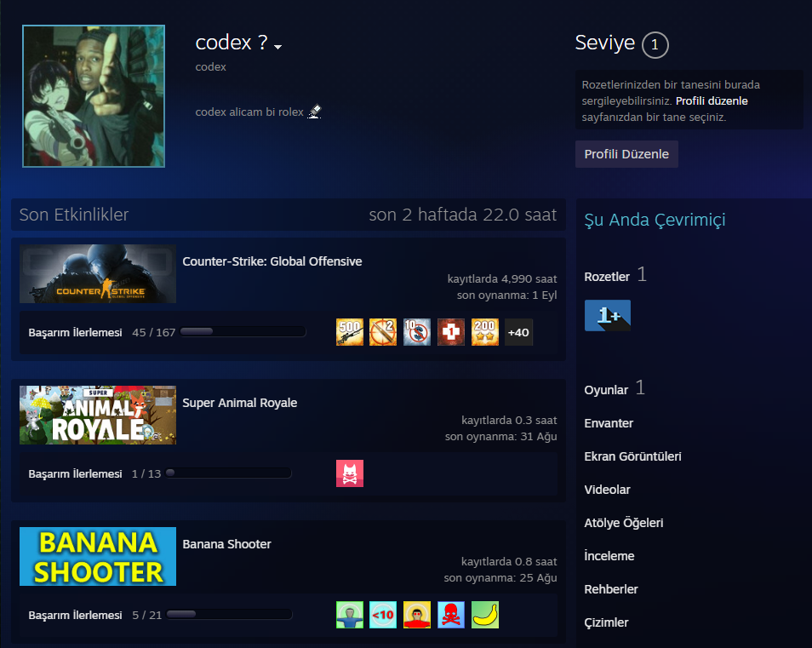Open Banana Shooter green person achievement
812x648 pixels.
[350, 615]
